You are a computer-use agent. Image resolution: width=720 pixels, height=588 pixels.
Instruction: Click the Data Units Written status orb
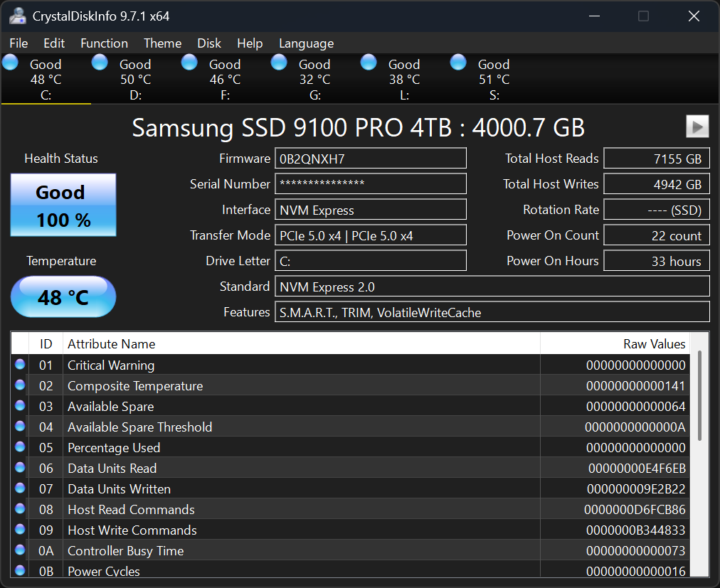(x=20, y=488)
